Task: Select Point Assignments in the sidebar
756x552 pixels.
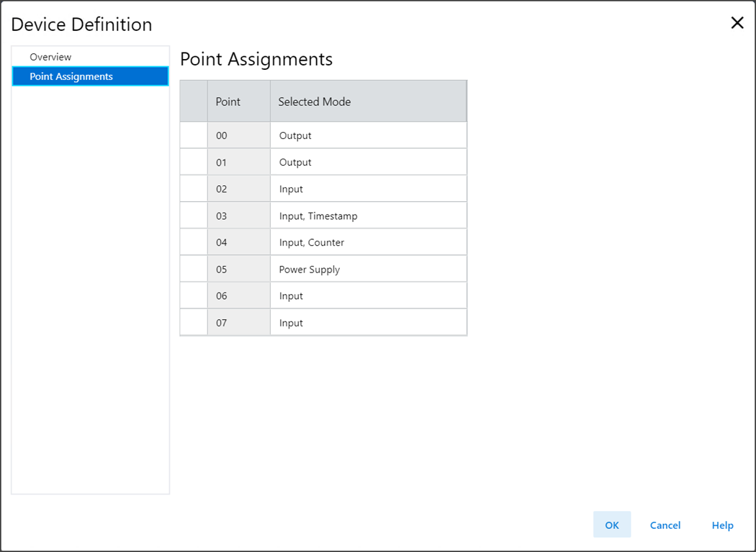Action: 71,76
